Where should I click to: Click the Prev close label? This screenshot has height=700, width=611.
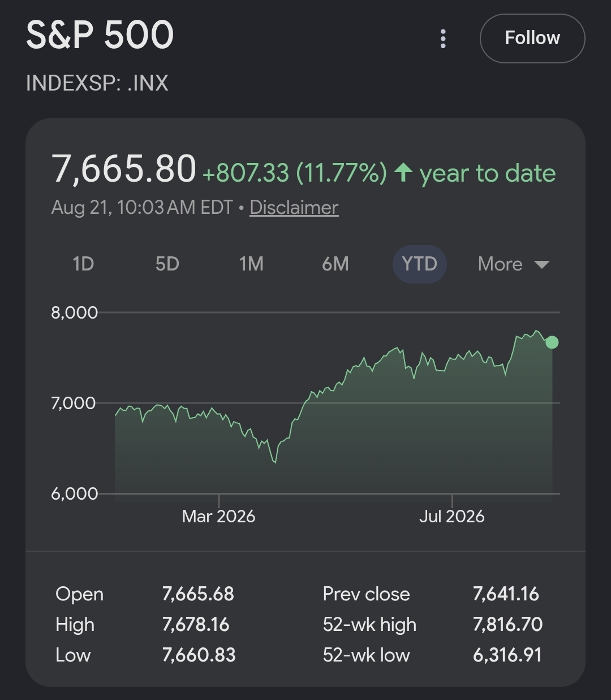tap(366, 594)
